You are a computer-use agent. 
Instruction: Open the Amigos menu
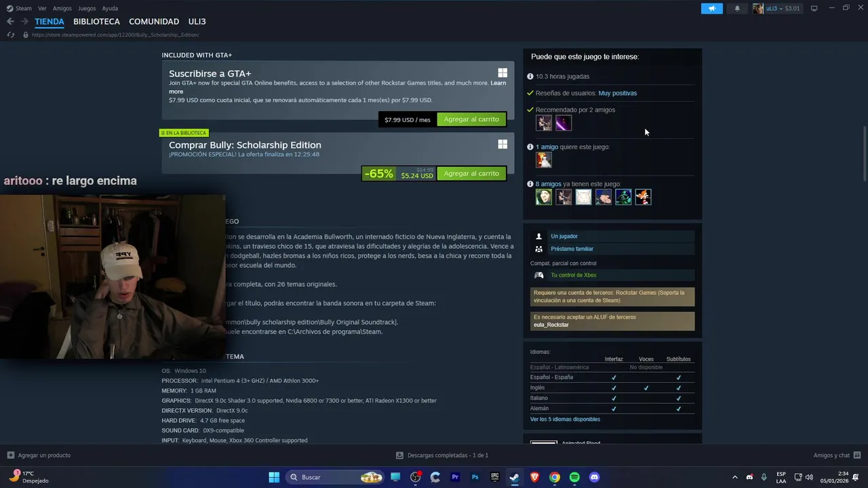click(62, 8)
